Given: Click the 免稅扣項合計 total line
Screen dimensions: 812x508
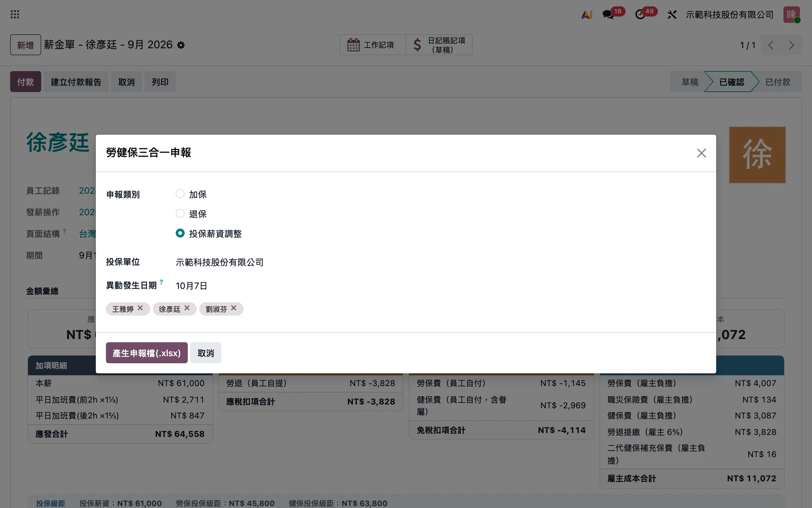Looking at the screenshot, I should tap(501, 430).
